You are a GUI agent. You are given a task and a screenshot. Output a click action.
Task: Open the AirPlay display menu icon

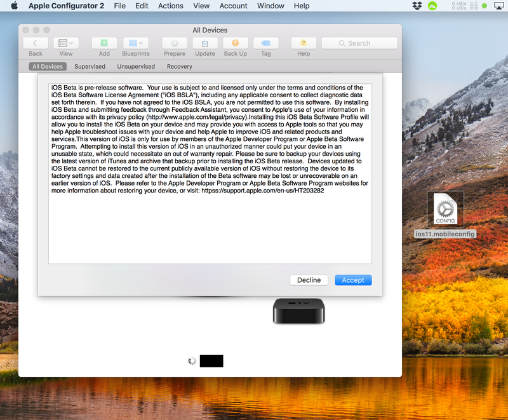click(x=498, y=6)
